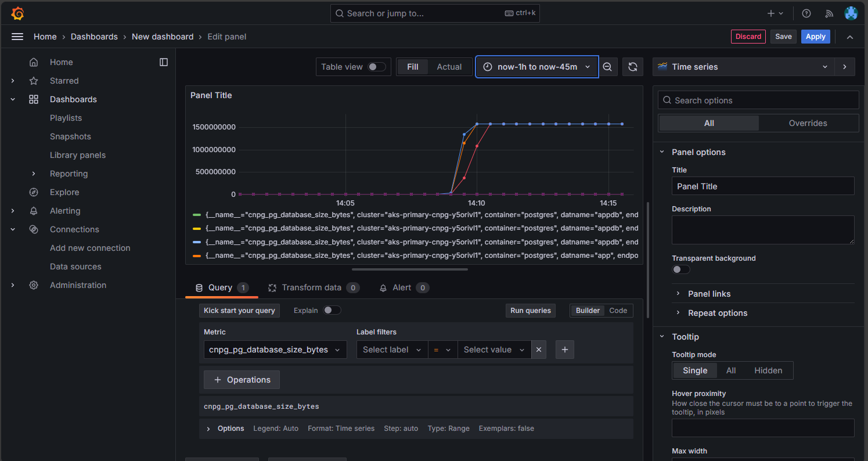868x461 pixels.
Task: Open the news RSS feed icon
Action: (829, 13)
